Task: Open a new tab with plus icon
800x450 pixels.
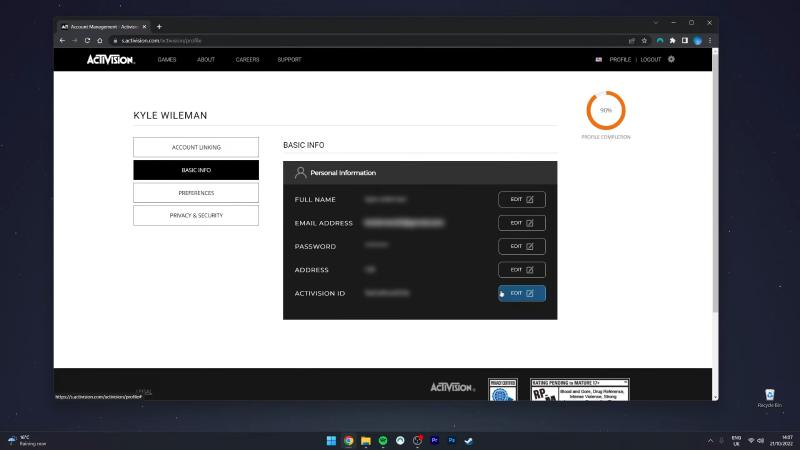Action: tap(159, 27)
